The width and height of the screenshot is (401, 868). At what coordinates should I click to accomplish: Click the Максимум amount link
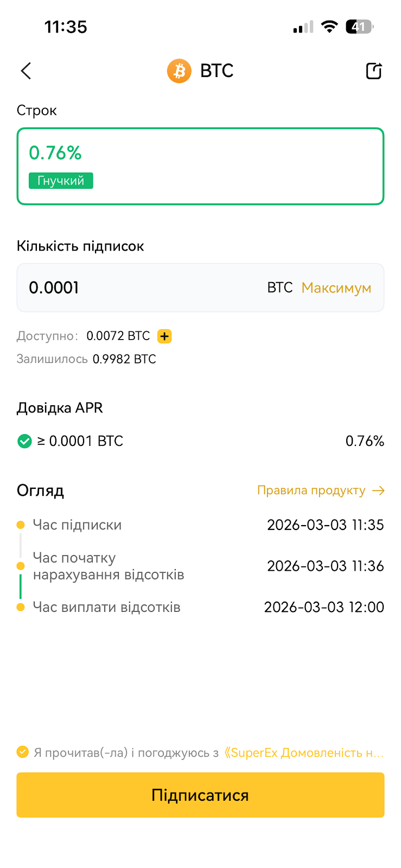click(x=336, y=288)
